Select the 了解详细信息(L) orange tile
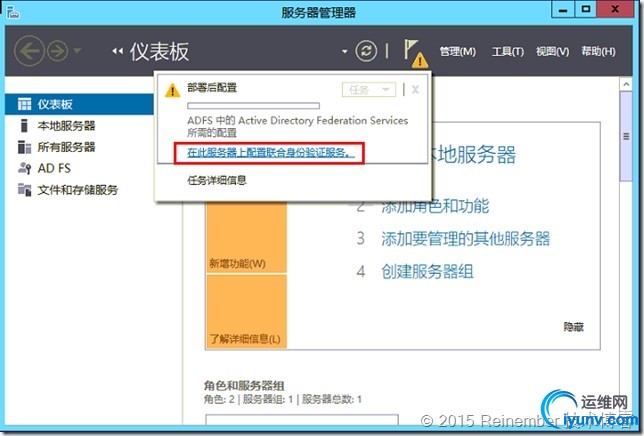The image size is (644, 436). [246, 312]
